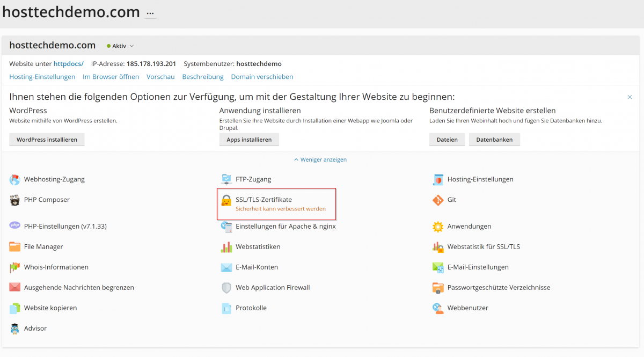Click the E-Mail-Konten envelope icon
The width and height of the screenshot is (644, 357).
click(226, 267)
